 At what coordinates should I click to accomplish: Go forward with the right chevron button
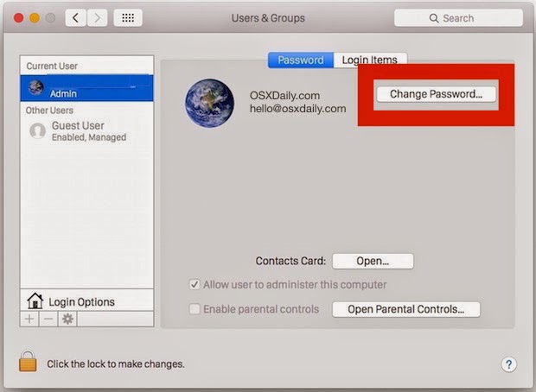[x=97, y=18]
